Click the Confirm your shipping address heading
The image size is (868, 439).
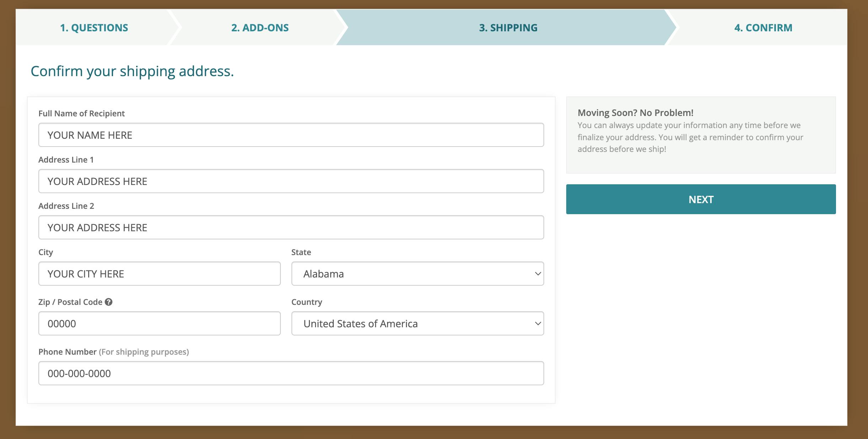(x=132, y=71)
